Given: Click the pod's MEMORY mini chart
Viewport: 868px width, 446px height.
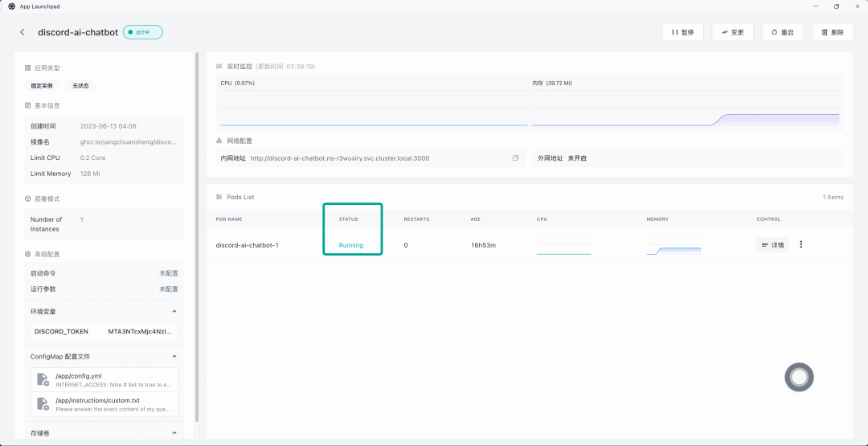Looking at the screenshot, I should click(x=674, y=244).
